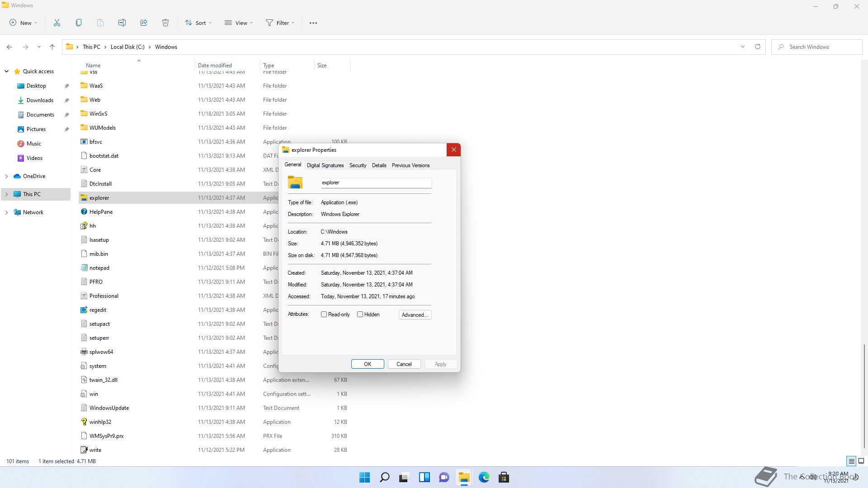
Task: Click the Rename icon in toolbar
Action: tap(122, 23)
